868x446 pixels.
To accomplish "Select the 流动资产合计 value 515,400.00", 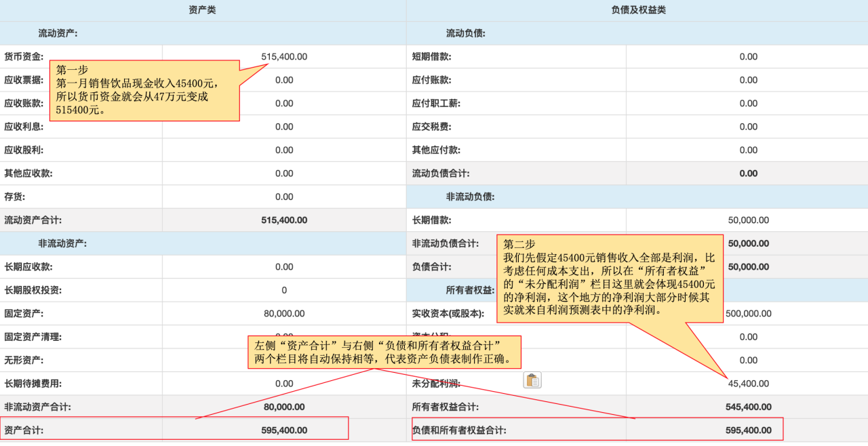I will click(x=284, y=220).
